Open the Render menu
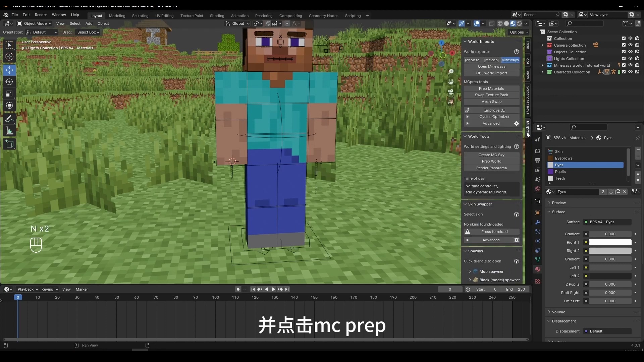The height and width of the screenshot is (362, 644). pyautogui.click(x=41, y=15)
